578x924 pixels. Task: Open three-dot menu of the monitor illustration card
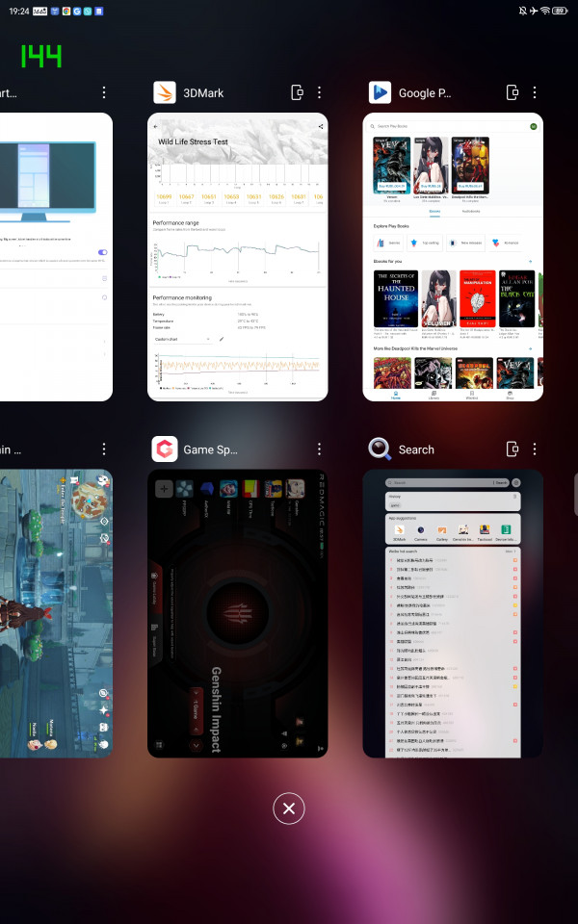pos(104,92)
